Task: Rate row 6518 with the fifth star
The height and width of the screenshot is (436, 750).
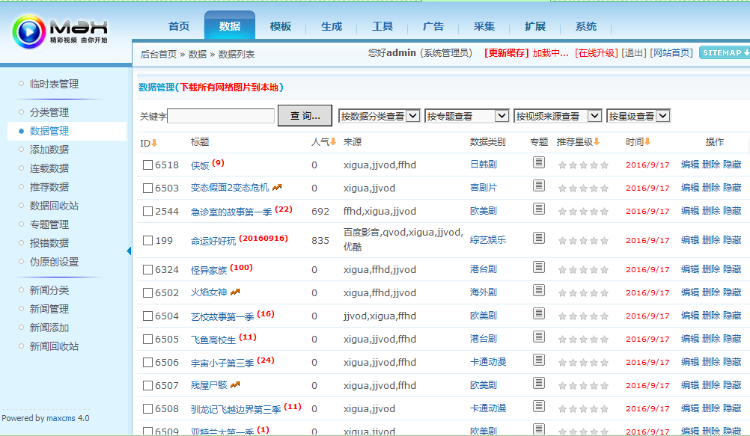Action: pos(604,165)
